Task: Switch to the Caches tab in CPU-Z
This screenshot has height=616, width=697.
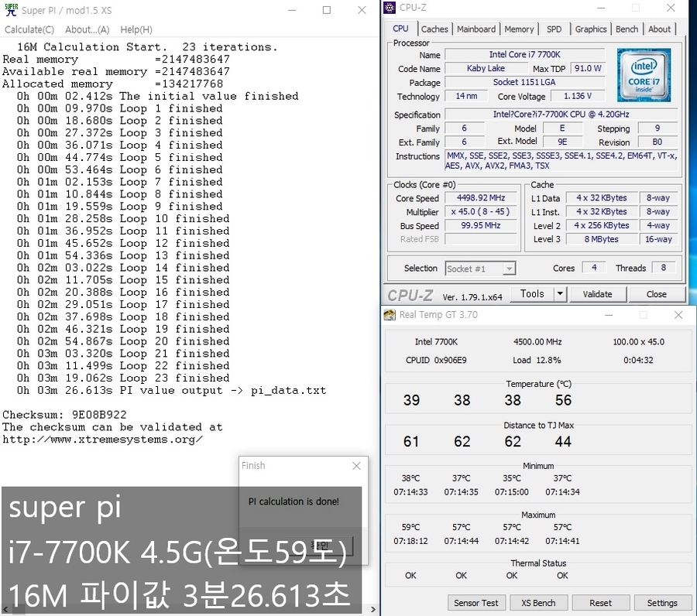Action: coord(434,29)
